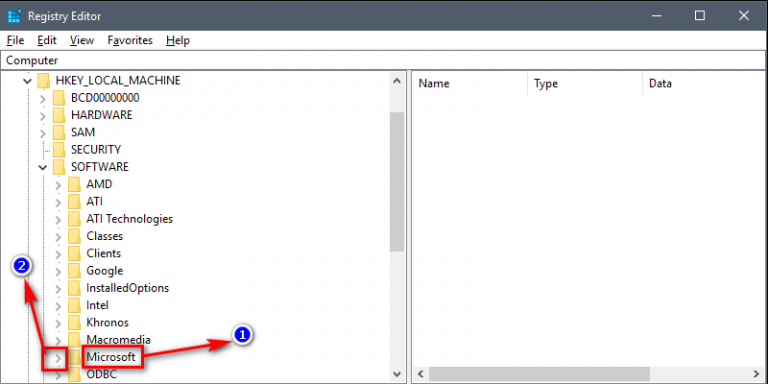Select the HKEY_LOCAL_MACHINE folder icon

[x=44, y=80]
